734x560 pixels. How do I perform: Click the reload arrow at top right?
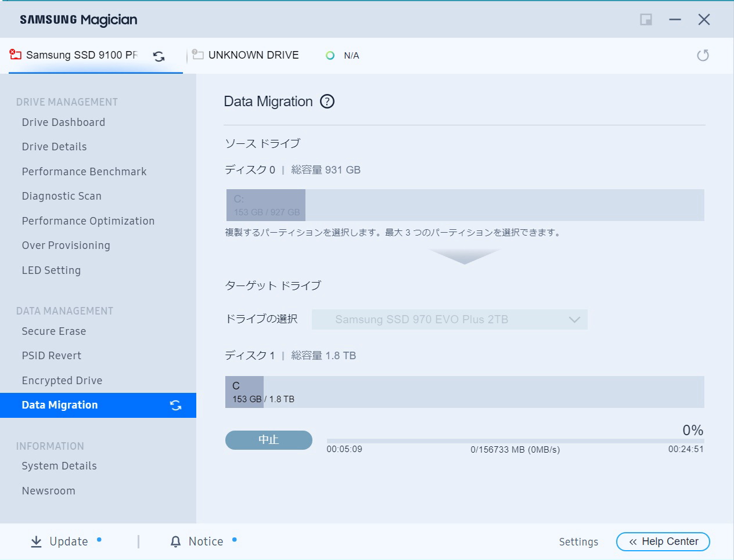tap(703, 55)
